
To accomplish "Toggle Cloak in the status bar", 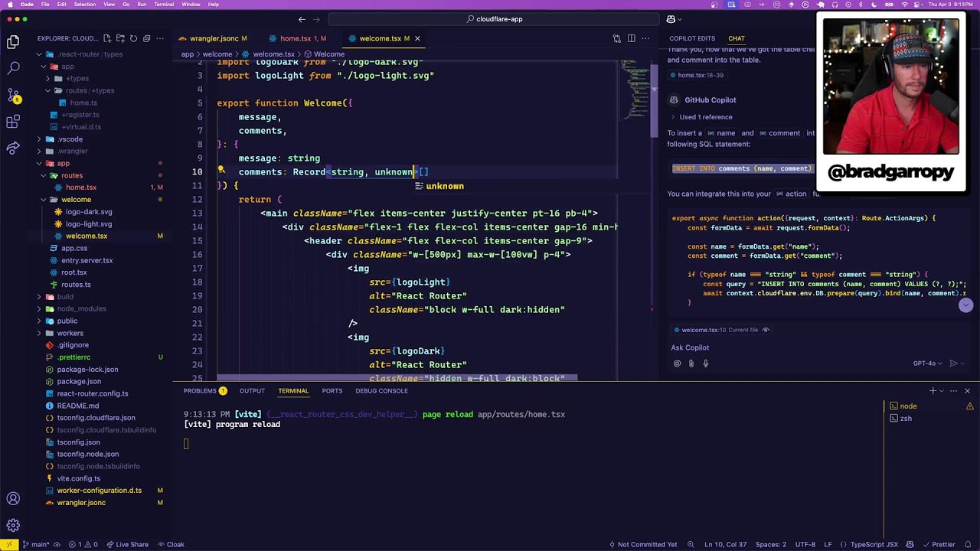I will tap(171, 544).
